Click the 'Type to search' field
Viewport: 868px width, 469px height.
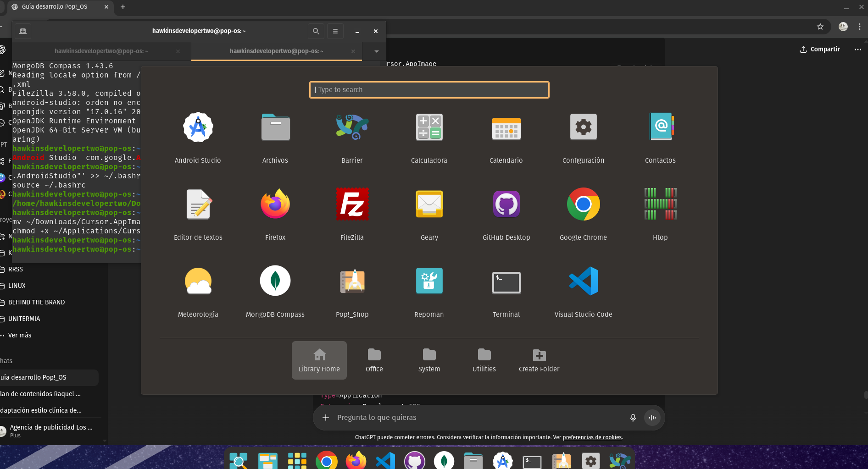coord(429,90)
